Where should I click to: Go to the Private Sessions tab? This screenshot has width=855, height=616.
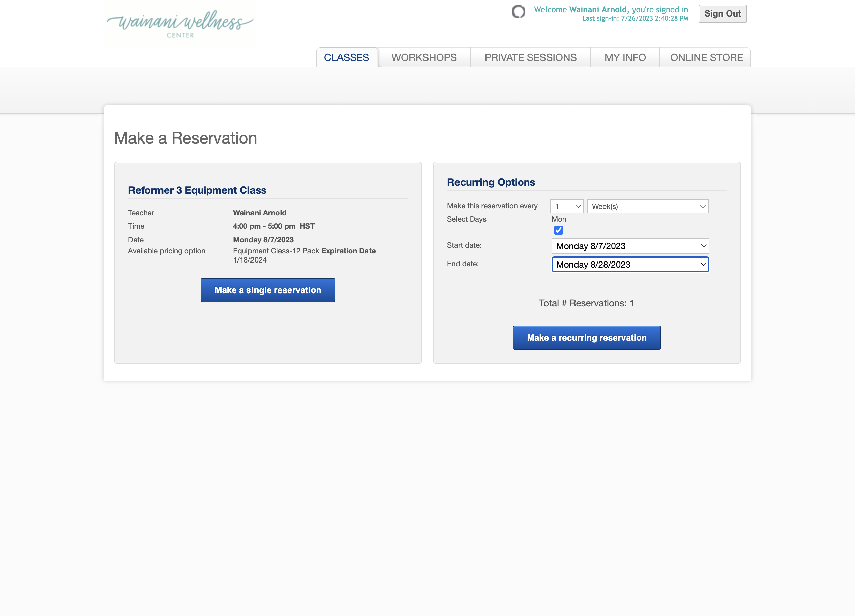(530, 58)
